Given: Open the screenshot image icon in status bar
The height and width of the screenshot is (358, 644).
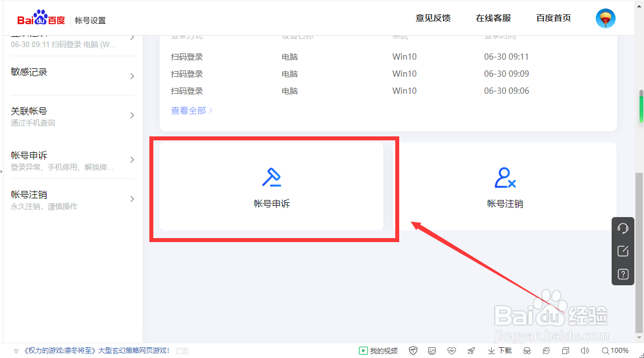Looking at the screenshot, I should (432, 351).
